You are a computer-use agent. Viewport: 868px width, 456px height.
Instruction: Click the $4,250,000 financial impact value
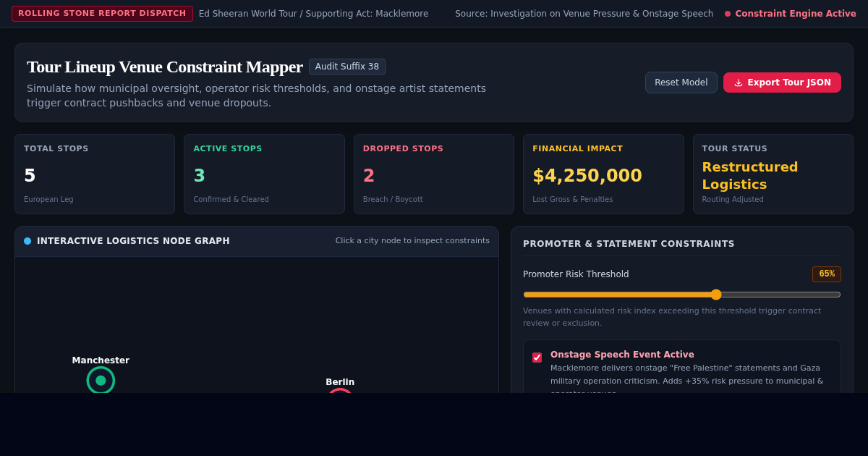point(587,176)
